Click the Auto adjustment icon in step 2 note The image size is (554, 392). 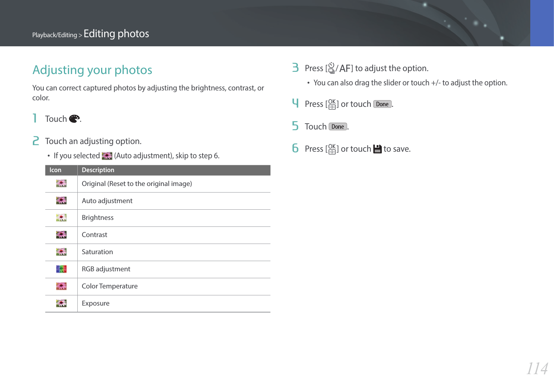pos(107,156)
